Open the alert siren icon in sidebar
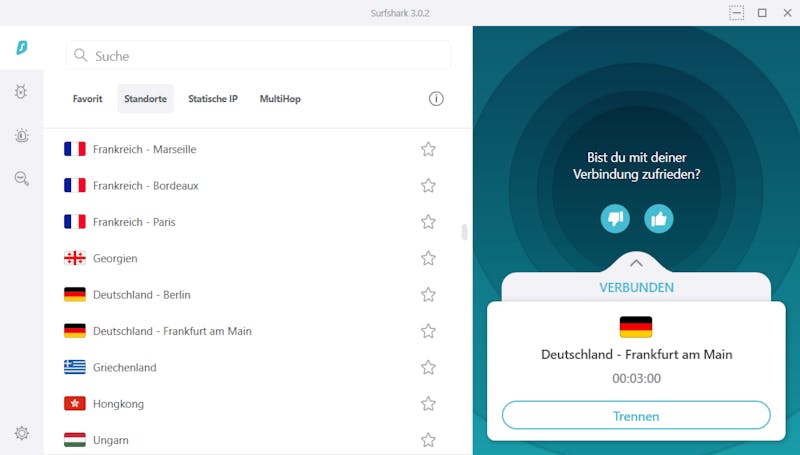This screenshot has width=800, height=455. tap(21, 135)
